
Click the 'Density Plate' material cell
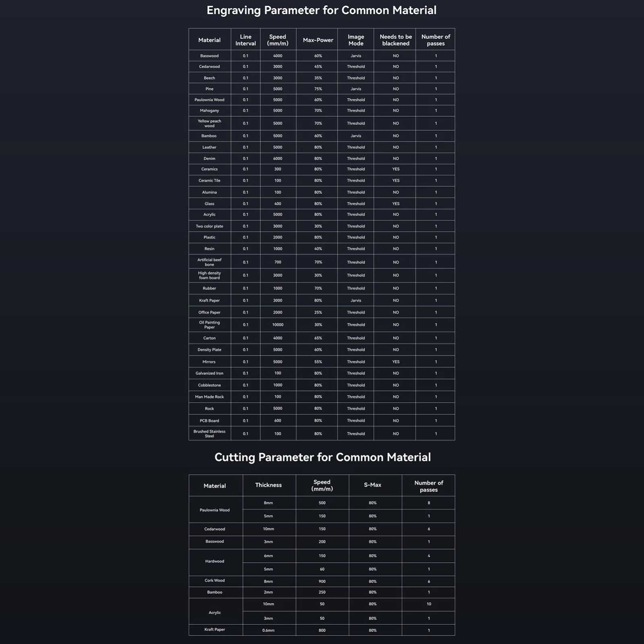pos(209,350)
